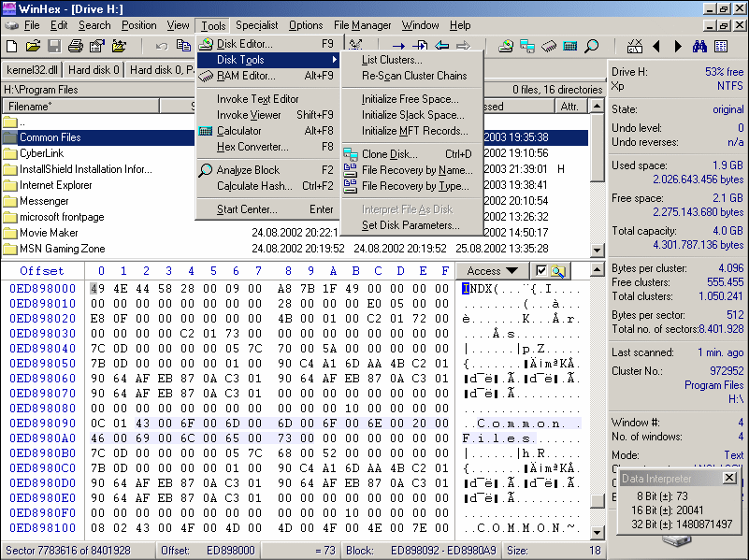Viewport: 749px width, 560px height.
Task: Switch to the Hard disk 0 tab
Action: (x=94, y=66)
